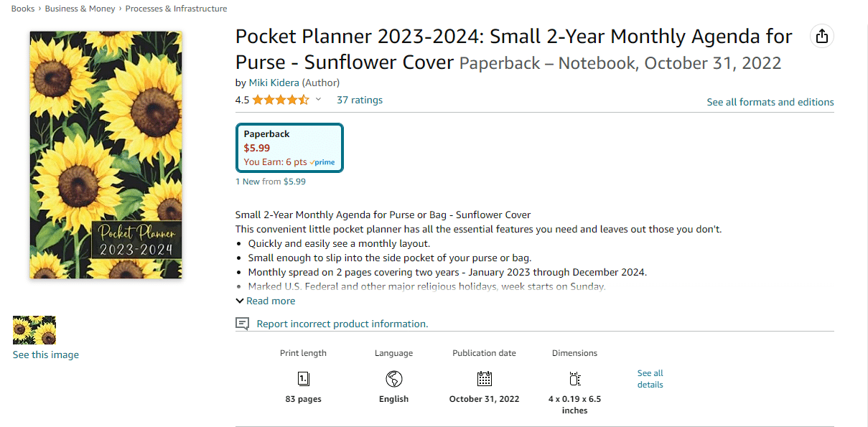Open Processes & Infrastructure breadcrumb
Image resolution: width=868 pixels, height=427 pixels.
click(x=176, y=9)
